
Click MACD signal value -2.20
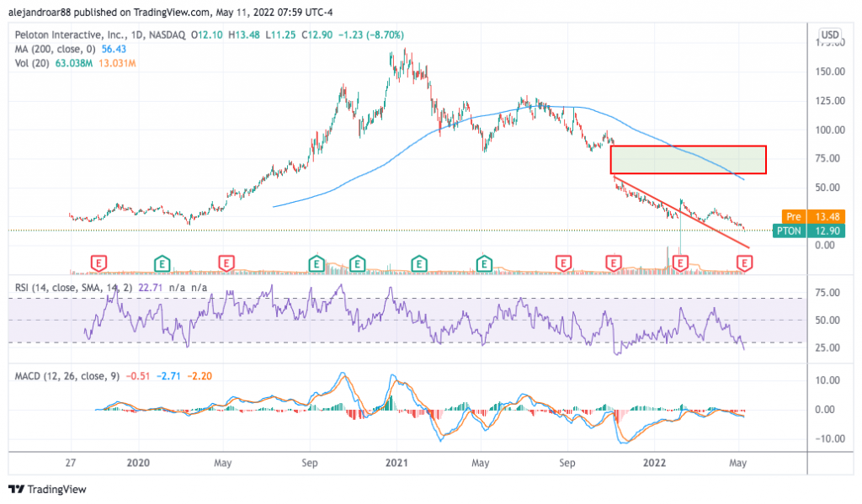pyautogui.click(x=200, y=376)
